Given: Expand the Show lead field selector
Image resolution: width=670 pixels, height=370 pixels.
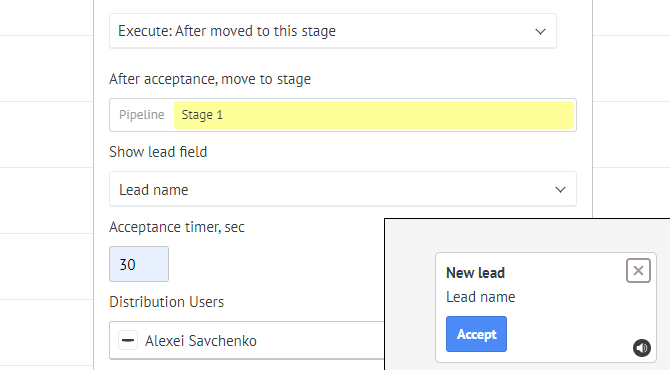Looking at the screenshot, I should click(343, 189).
